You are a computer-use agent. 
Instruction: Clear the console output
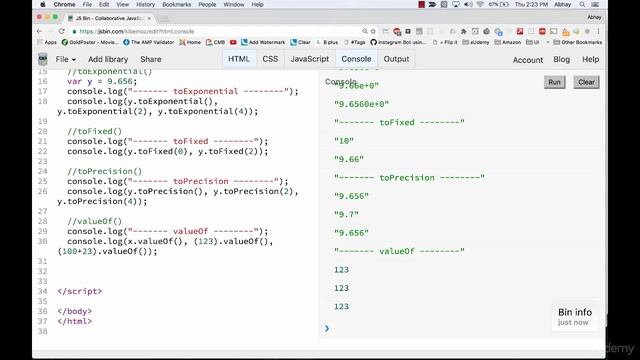click(x=586, y=82)
